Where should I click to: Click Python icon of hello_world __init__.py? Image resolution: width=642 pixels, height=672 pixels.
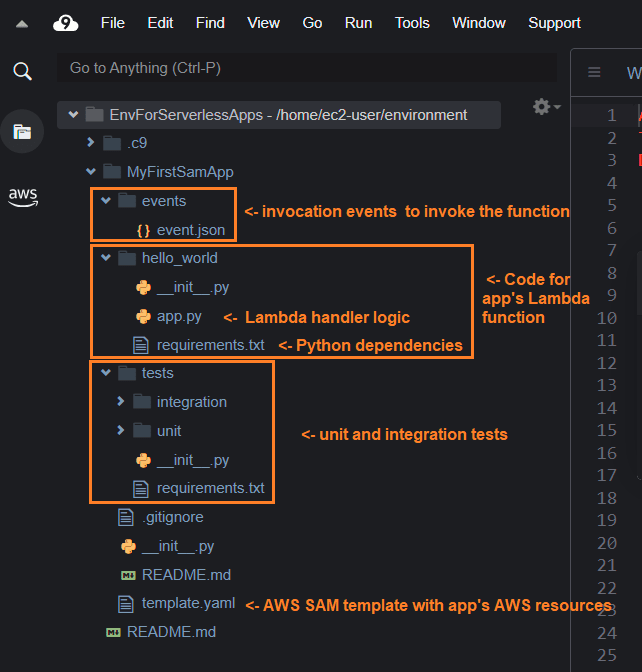[143, 288]
